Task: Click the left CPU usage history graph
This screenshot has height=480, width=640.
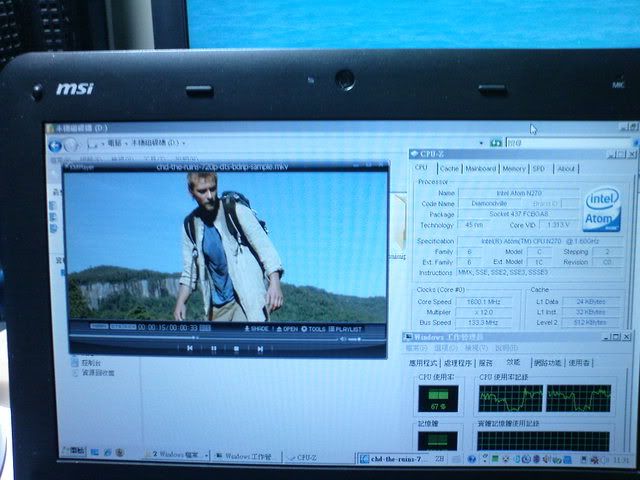Action: click(x=511, y=398)
